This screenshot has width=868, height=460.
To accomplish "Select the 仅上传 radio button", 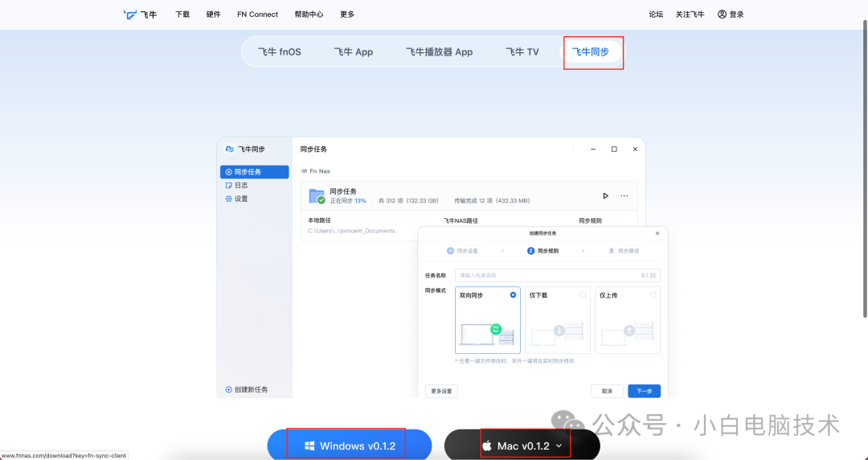I will tap(653, 295).
